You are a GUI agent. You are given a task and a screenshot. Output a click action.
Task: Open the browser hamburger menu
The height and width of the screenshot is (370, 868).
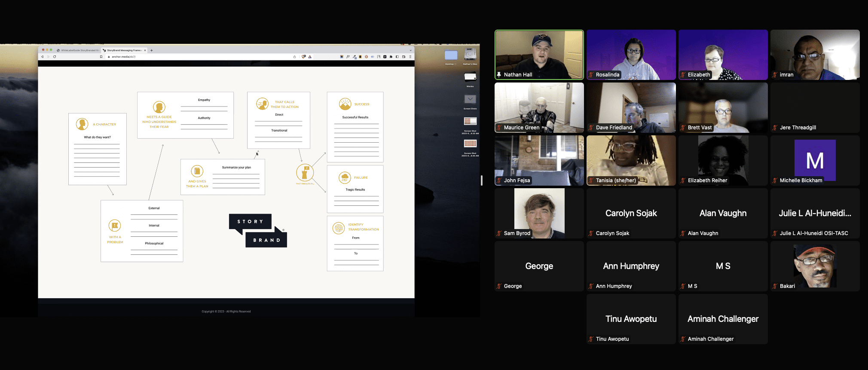tap(410, 57)
